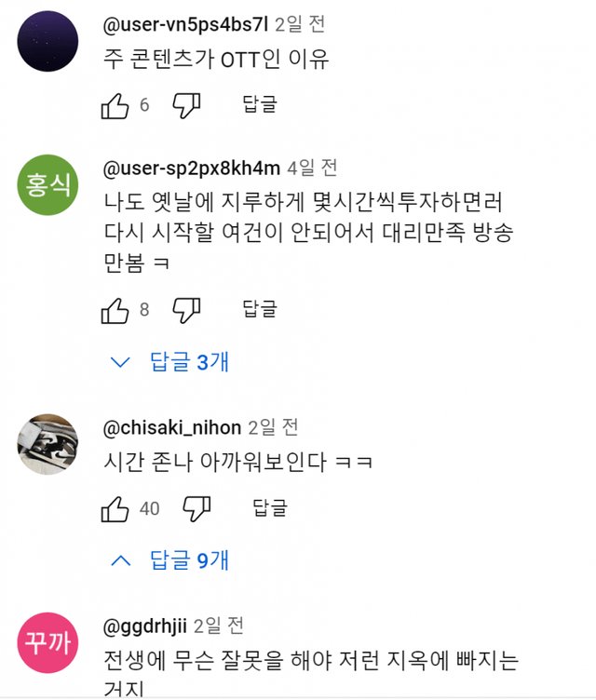Like the comment about OTT content
The image size is (596, 700).
click(x=115, y=106)
